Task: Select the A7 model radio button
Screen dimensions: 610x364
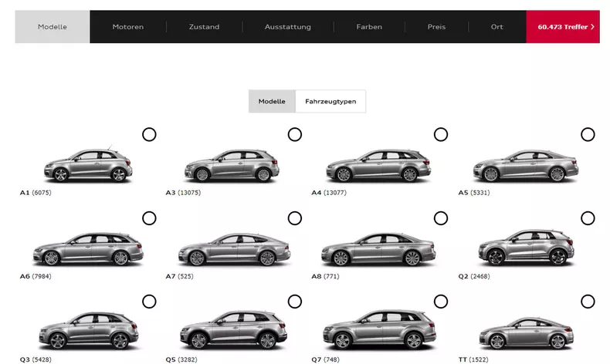Action: click(x=294, y=218)
